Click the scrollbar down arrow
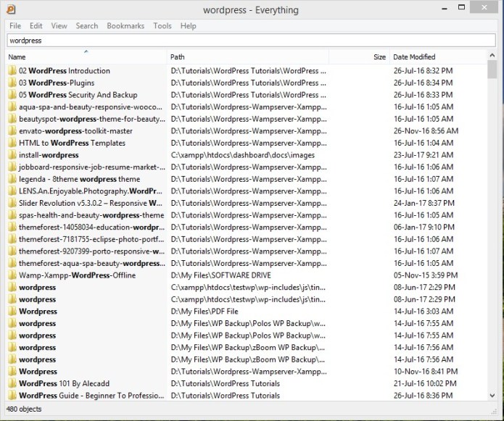 [492, 396]
